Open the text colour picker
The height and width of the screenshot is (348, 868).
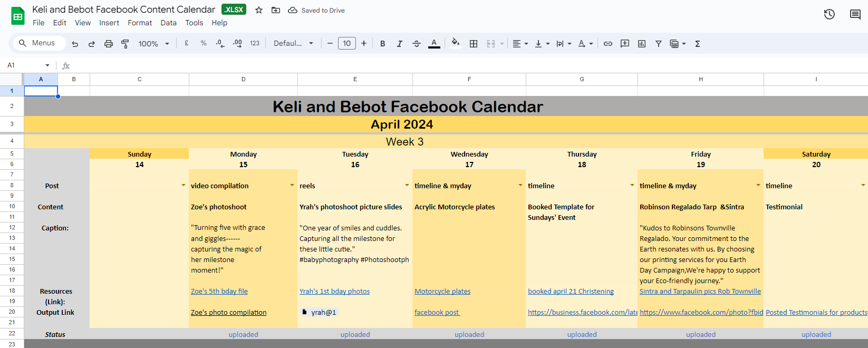434,44
